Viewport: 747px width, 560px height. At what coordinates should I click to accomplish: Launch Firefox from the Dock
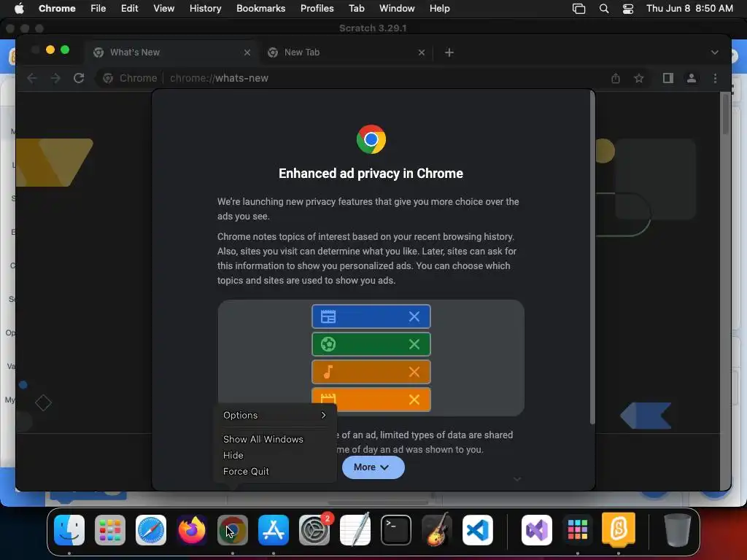click(192, 529)
